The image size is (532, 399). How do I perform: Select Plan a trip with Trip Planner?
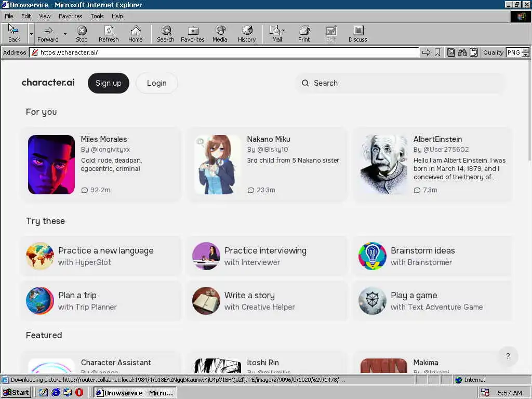[101, 301]
